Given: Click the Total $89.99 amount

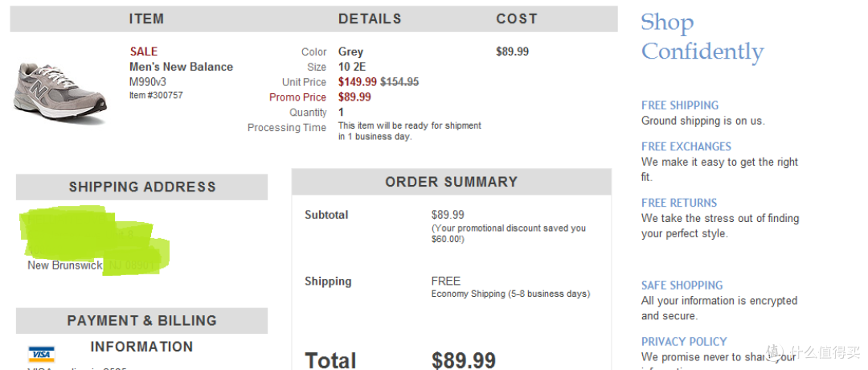Looking at the screenshot, I should [x=464, y=360].
